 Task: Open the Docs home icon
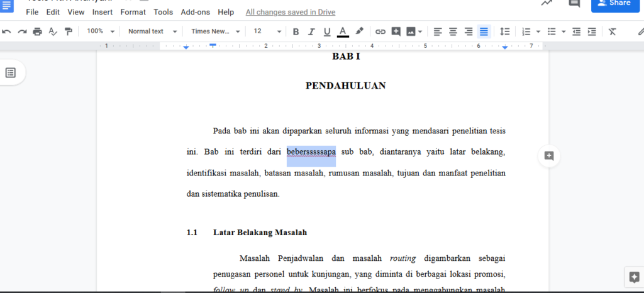(x=6, y=5)
